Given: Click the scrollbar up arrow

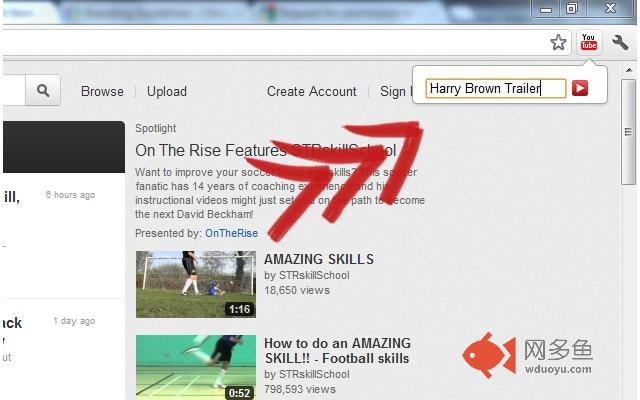Looking at the screenshot, I should [x=629, y=70].
